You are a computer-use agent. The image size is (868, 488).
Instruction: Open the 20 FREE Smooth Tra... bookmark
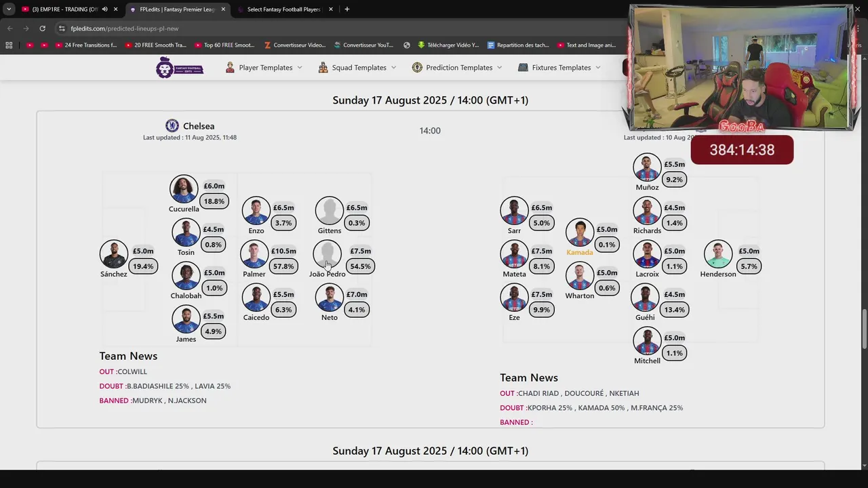point(155,45)
